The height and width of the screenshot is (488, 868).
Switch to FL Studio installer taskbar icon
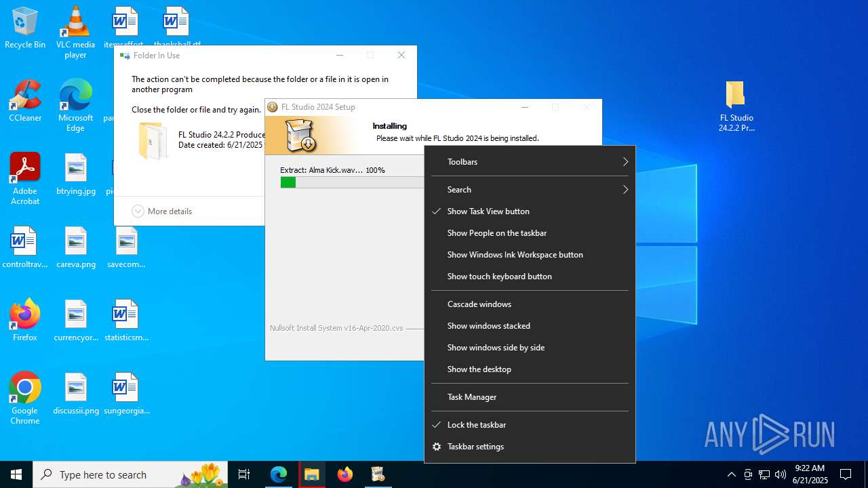[x=378, y=474]
